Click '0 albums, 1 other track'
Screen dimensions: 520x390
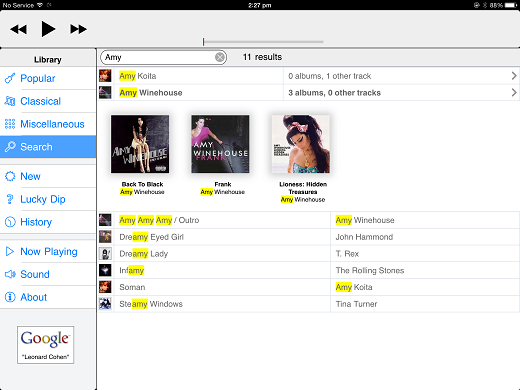pos(330,76)
